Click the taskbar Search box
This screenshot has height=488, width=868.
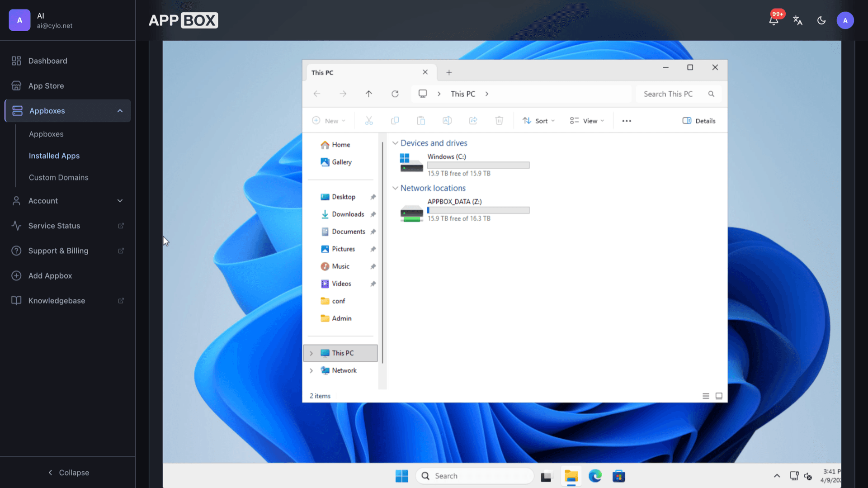[474, 476]
